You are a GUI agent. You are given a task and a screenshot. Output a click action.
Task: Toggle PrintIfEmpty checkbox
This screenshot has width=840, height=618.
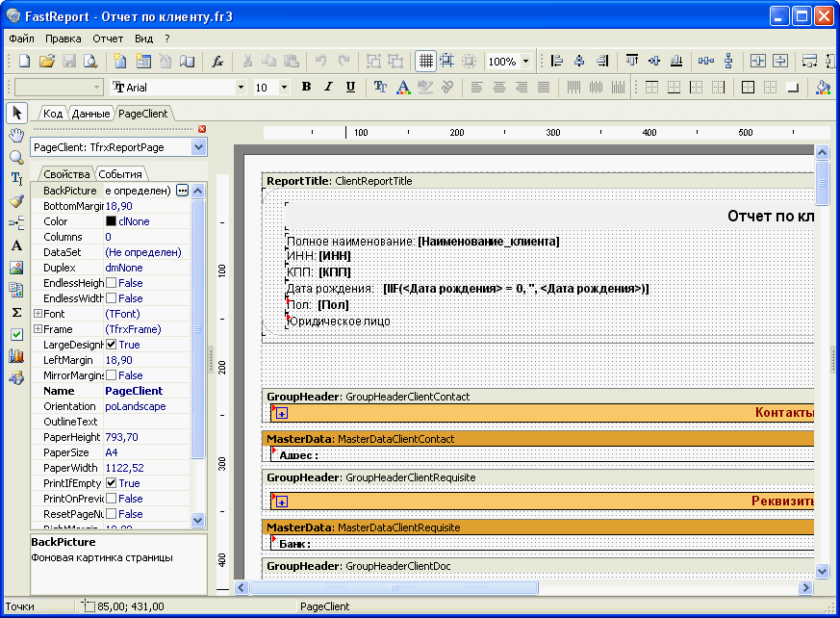tap(111, 483)
